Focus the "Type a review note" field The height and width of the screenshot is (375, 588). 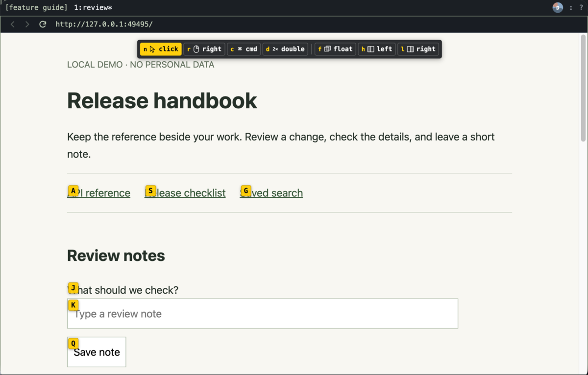coord(263,314)
